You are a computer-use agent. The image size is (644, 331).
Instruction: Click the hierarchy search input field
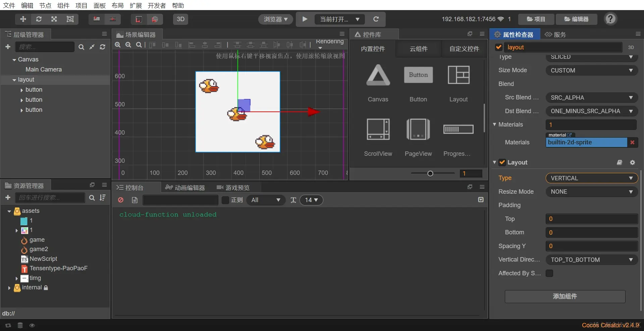pyautogui.click(x=45, y=47)
